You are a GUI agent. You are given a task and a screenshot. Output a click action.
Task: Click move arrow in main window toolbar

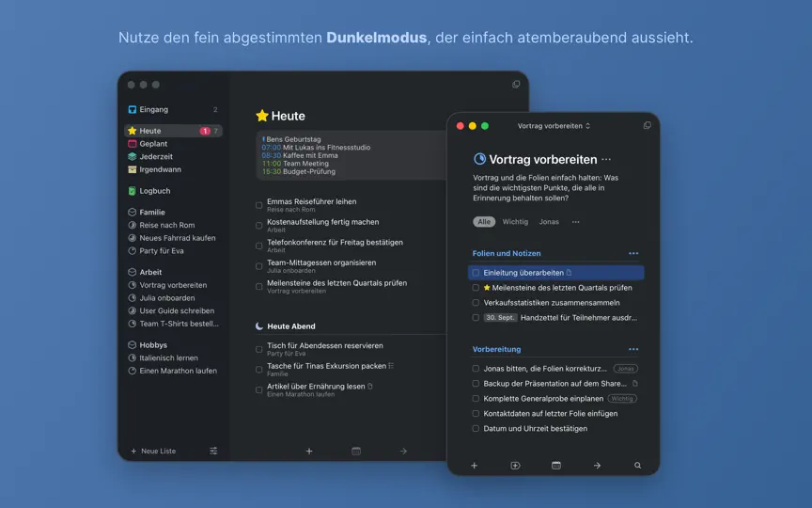coord(403,451)
